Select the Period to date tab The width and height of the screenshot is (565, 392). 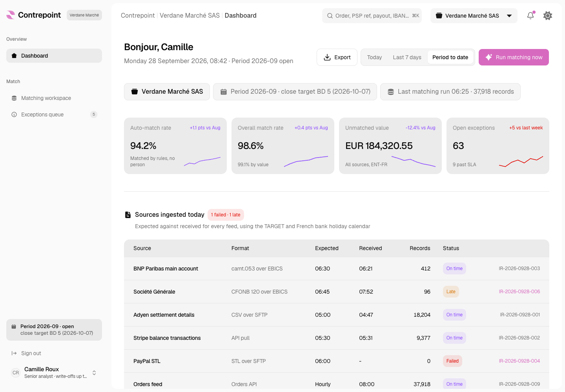click(450, 57)
